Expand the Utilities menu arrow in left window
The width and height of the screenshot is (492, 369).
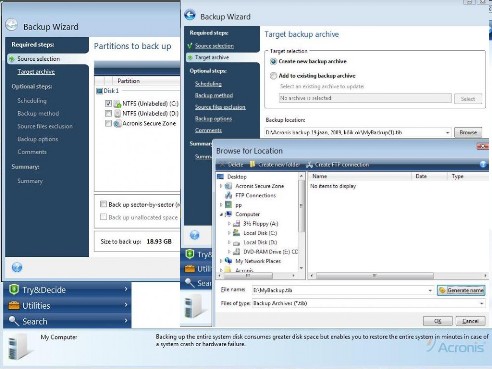click(x=126, y=305)
